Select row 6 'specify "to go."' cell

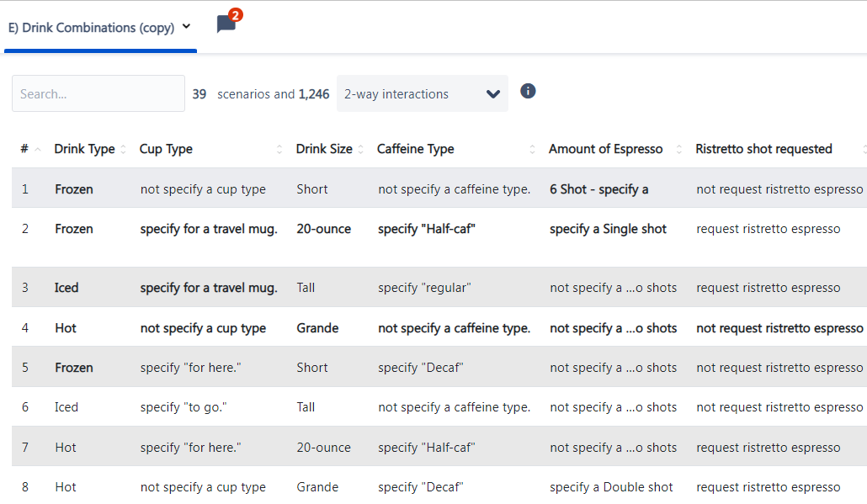pyautogui.click(x=184, y=407)
